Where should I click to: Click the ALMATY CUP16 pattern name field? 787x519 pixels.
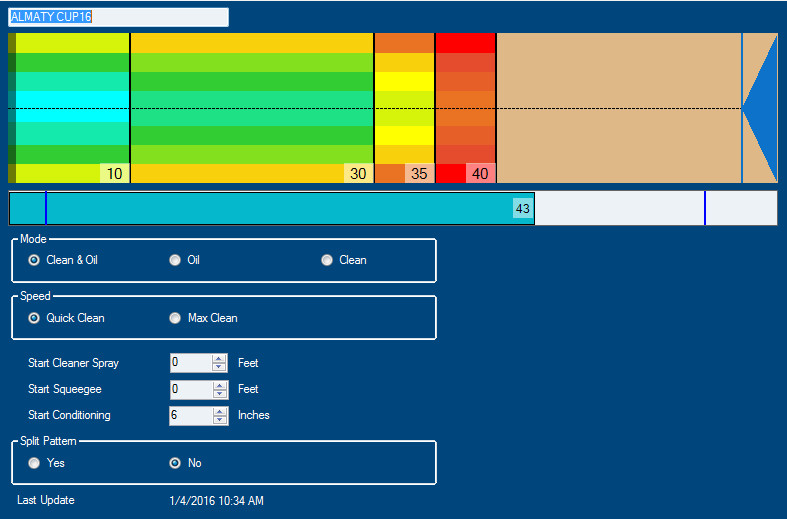tap(118, 17)
